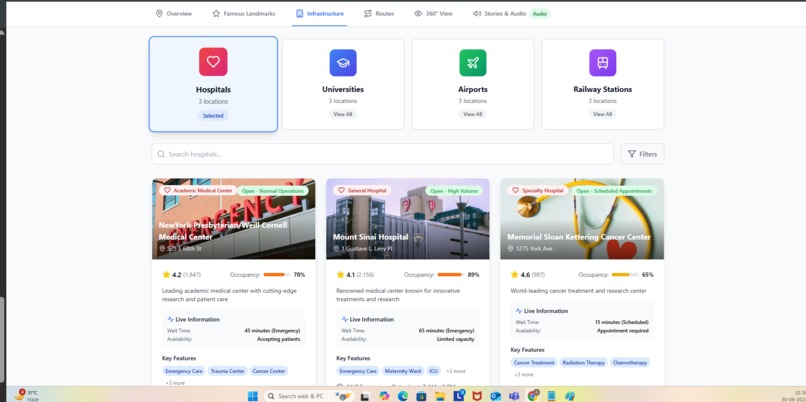
Task: Expand +3 more features on Mount Sinai card
Action: click(x=455, y=371)
